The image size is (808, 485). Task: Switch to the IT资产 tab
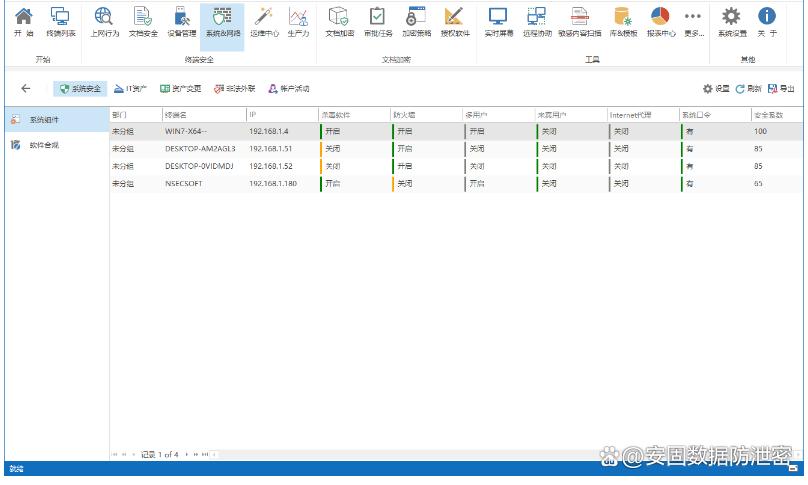pos(130,89)
